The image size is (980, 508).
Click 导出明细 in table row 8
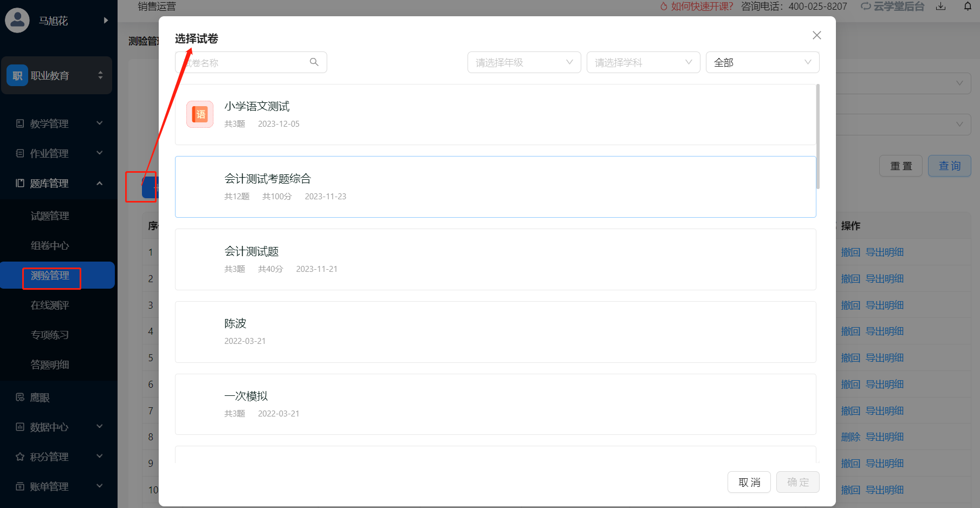(885, 437)
